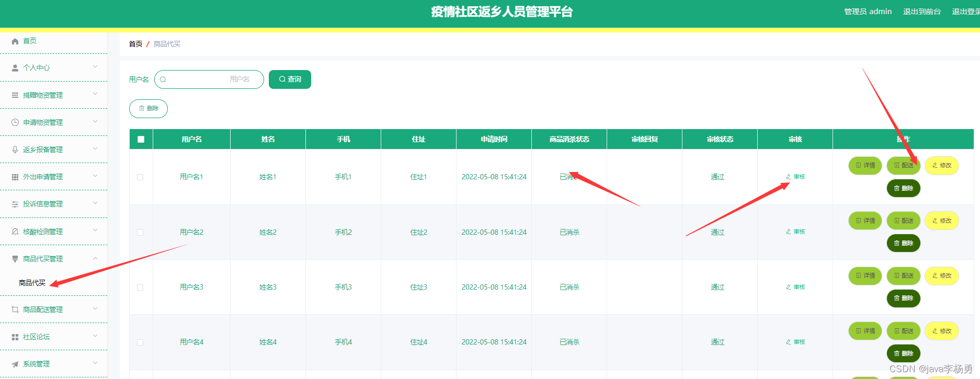Click the pencil 审核 icon in 用户名4 row
Viewport: 980px width, 379px height.
pyautogui.click(x=788, y=342)
